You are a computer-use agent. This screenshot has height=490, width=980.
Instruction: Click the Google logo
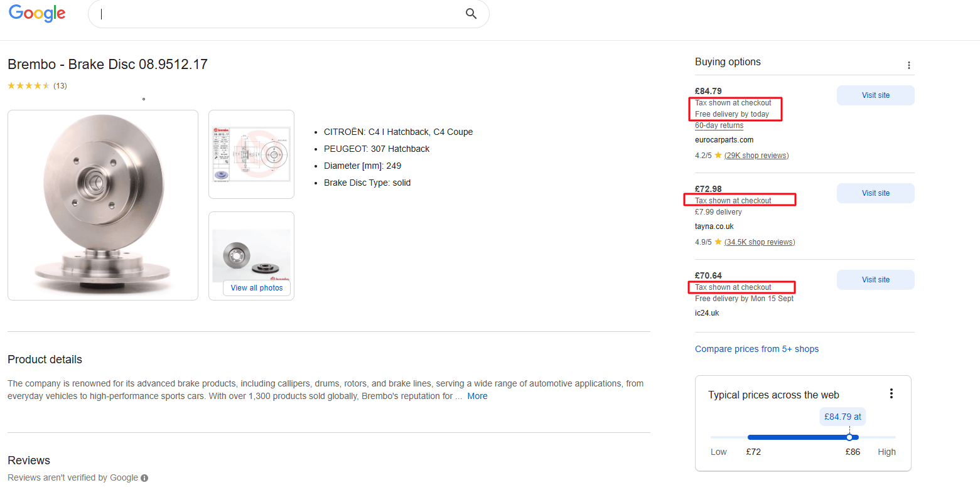[37, 13]
